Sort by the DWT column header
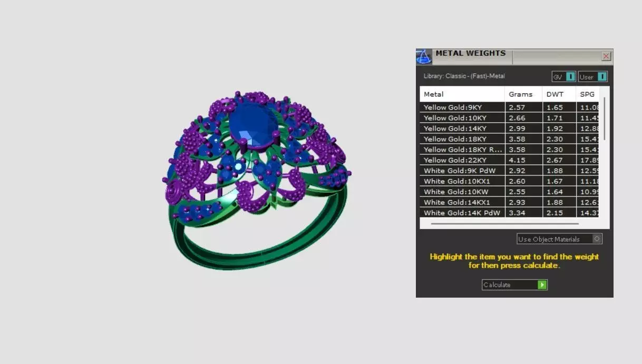642x364 pixels. (x=559, y=94)
